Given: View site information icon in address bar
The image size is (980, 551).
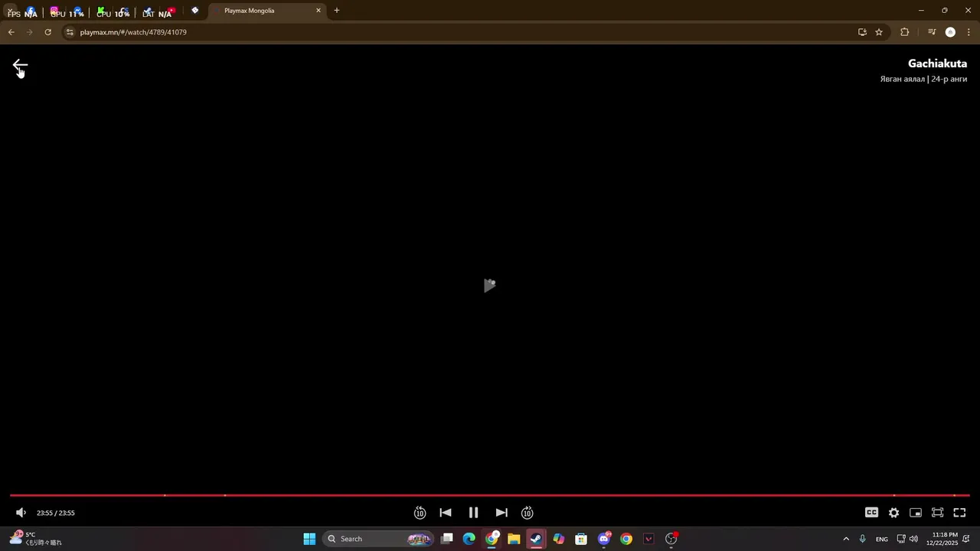Looking at the screenshot, I should 70,32.
